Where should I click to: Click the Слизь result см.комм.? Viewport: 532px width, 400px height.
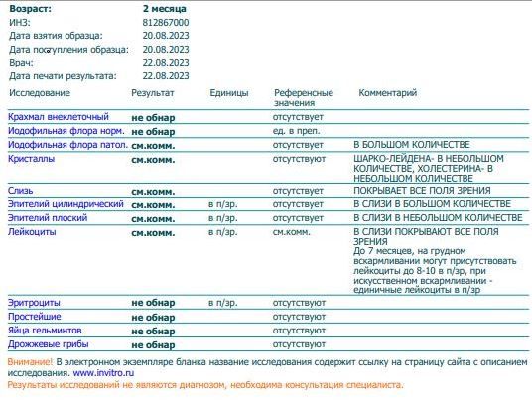[x=153, y=192]
